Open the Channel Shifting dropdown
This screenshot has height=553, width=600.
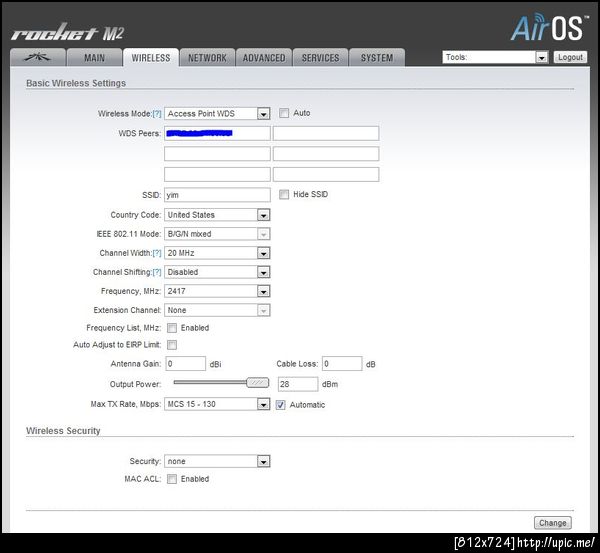tap(217, 272)
